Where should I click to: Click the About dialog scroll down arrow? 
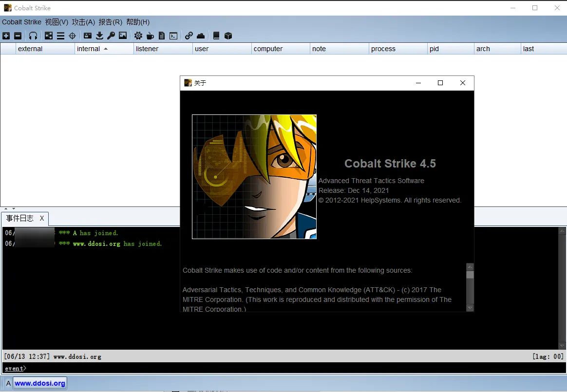pos(470,308)
